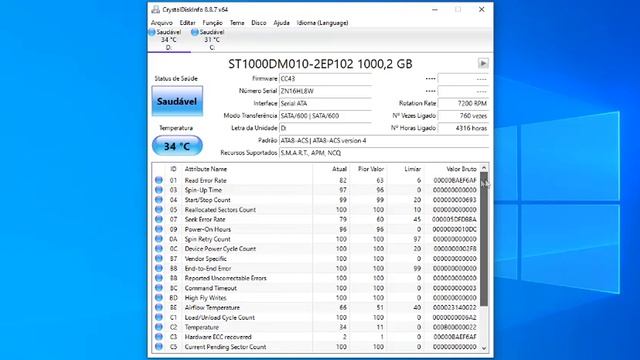Minimize the CrystalDiskInfo window
This screenshot has width=640, height=360.
coord(435,9)
